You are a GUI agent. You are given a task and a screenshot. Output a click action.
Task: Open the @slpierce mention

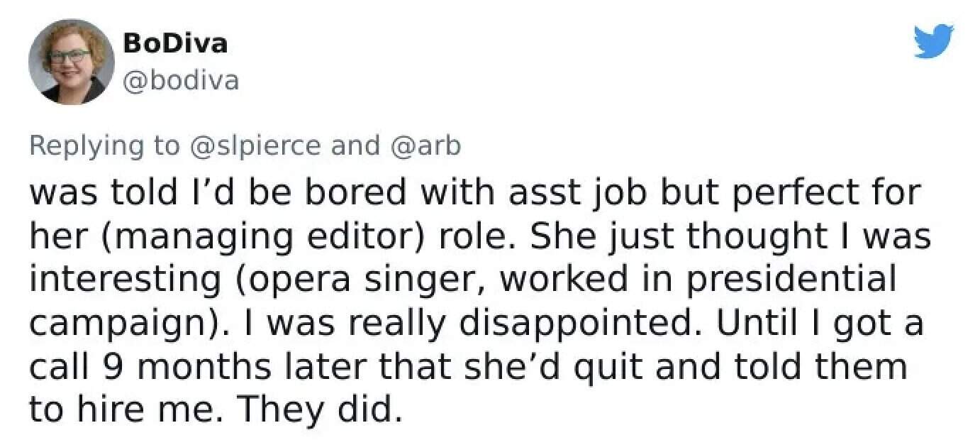[x=256, y=145]
